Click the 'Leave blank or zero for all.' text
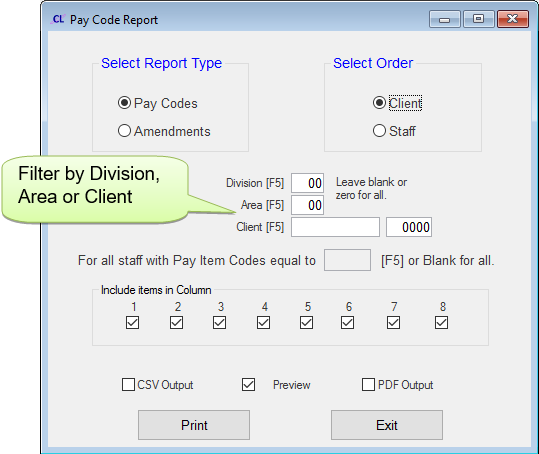This screenshot has width=539, height=454. [371, 188]
